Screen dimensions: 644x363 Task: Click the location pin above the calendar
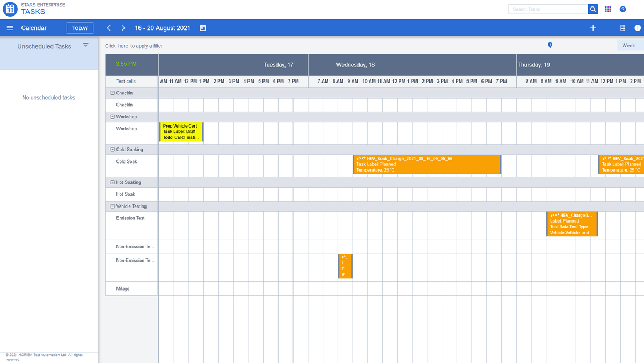550,46
